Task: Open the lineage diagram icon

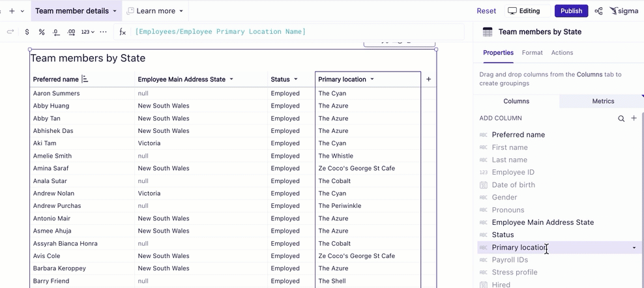Action: tap(598, 11)
